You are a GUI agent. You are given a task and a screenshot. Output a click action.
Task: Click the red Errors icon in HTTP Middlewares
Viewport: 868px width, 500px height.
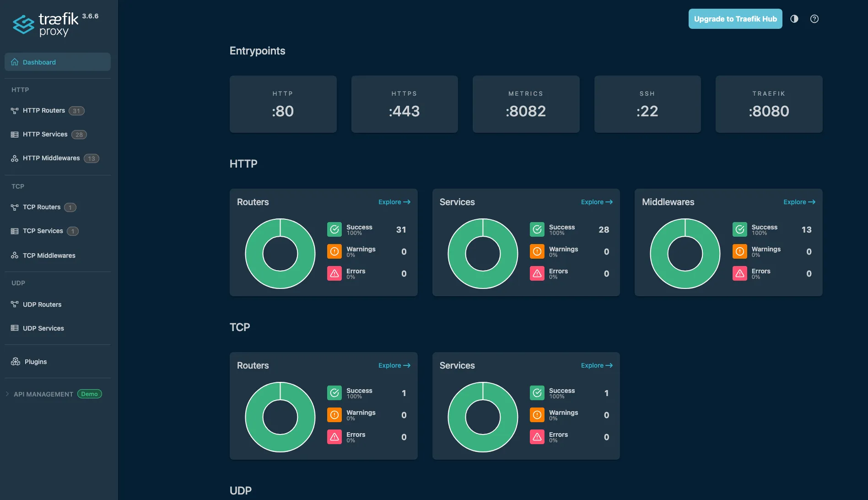(739, 273)
